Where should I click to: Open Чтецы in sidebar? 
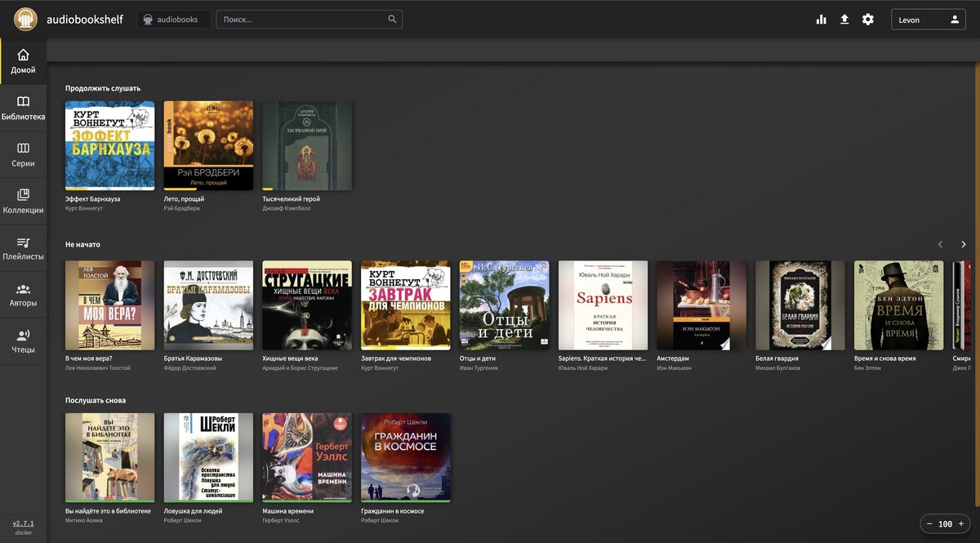pos(23,340)
